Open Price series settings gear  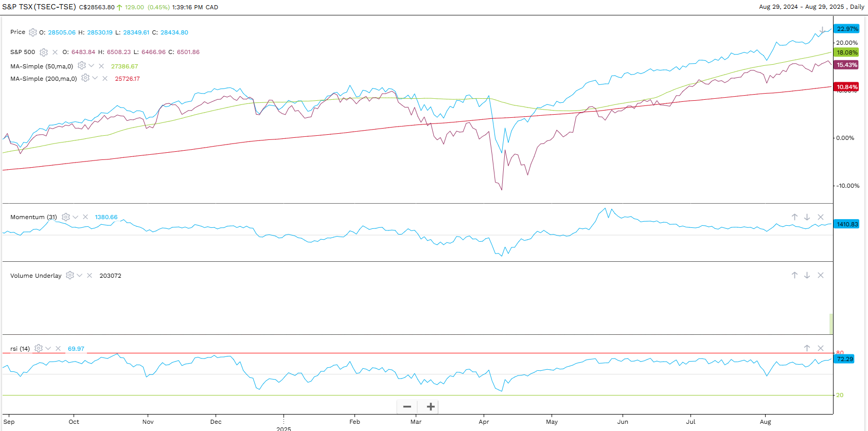click(x=33, y=32)
